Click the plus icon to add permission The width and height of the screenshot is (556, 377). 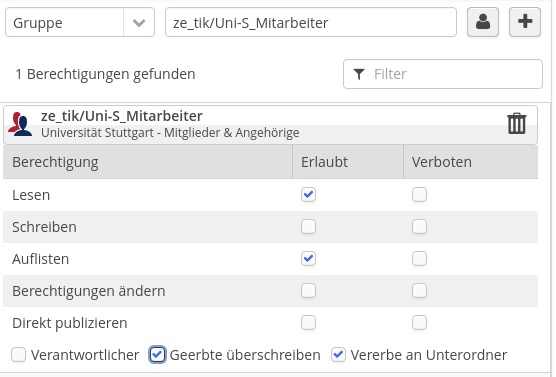coord(525,22)
